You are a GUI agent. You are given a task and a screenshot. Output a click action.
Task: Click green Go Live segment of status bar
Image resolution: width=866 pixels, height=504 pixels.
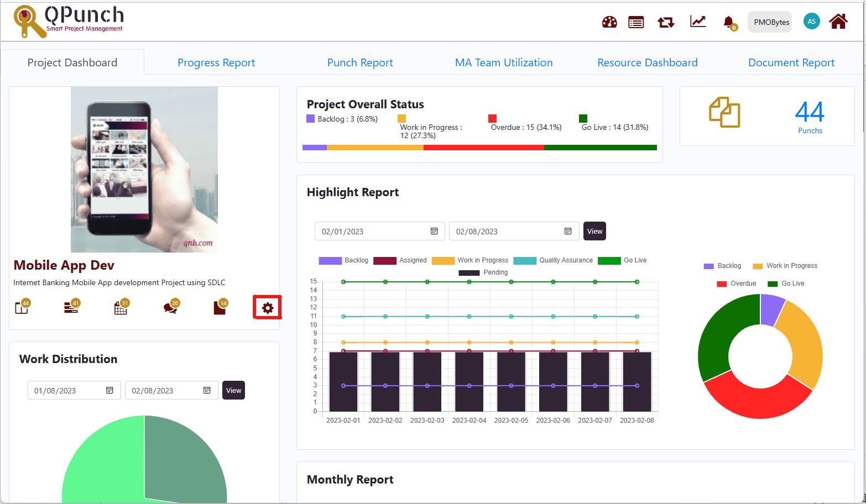(601, 148)
